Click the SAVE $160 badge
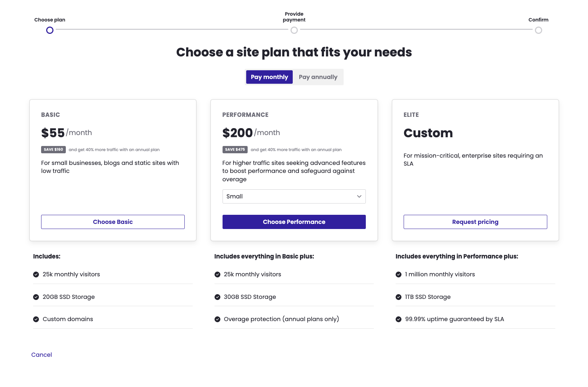 (x=53, y=150)
